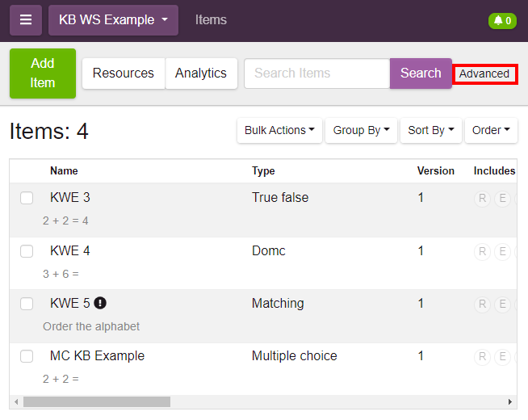
Task: Click the R includes icon for KWE 3
Action: pos(482,199)
